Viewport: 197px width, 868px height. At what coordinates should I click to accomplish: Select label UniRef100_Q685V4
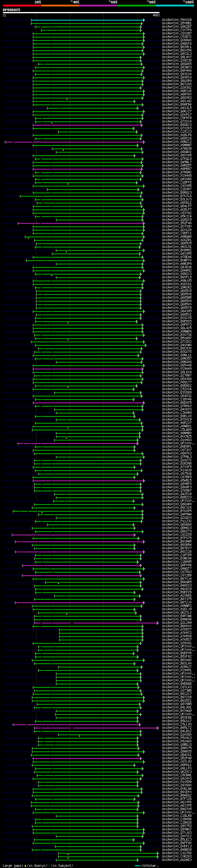point(177,301)
